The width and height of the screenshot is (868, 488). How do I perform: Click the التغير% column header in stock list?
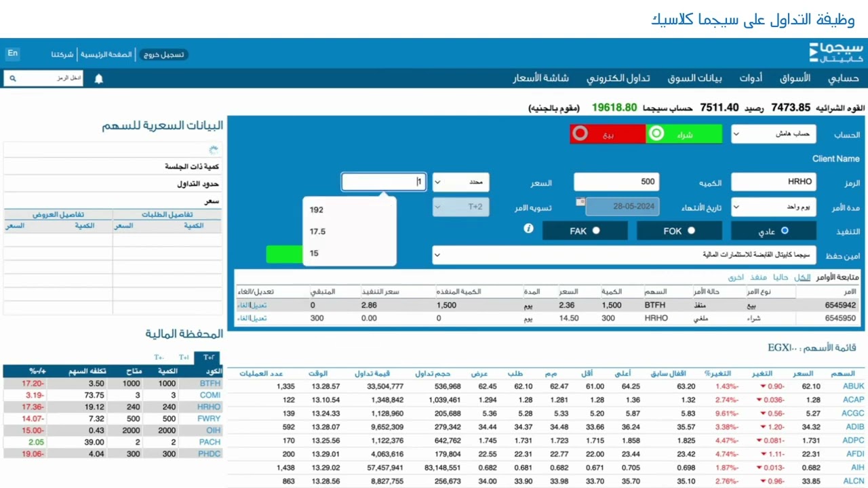(x=717, y=373)
